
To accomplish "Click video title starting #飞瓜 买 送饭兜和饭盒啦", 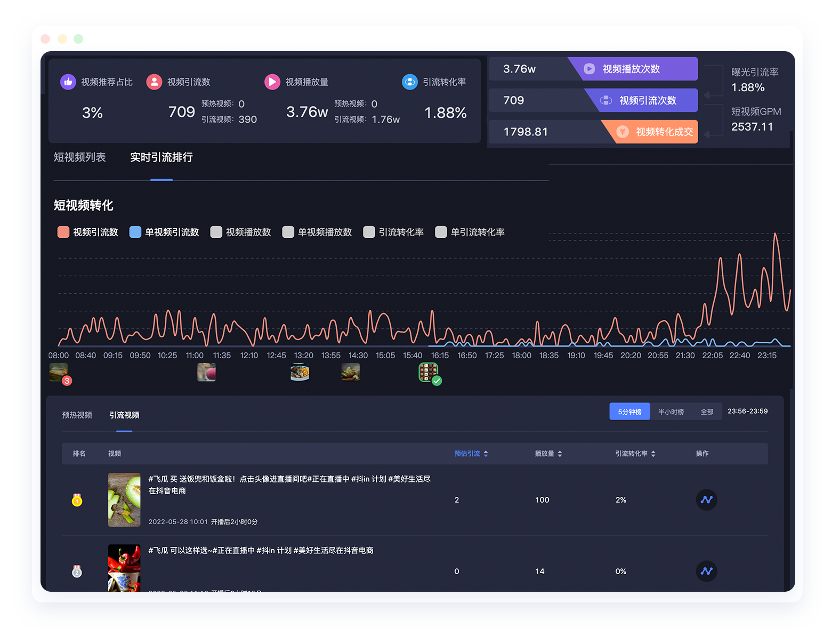I will (x=289, y=485).
